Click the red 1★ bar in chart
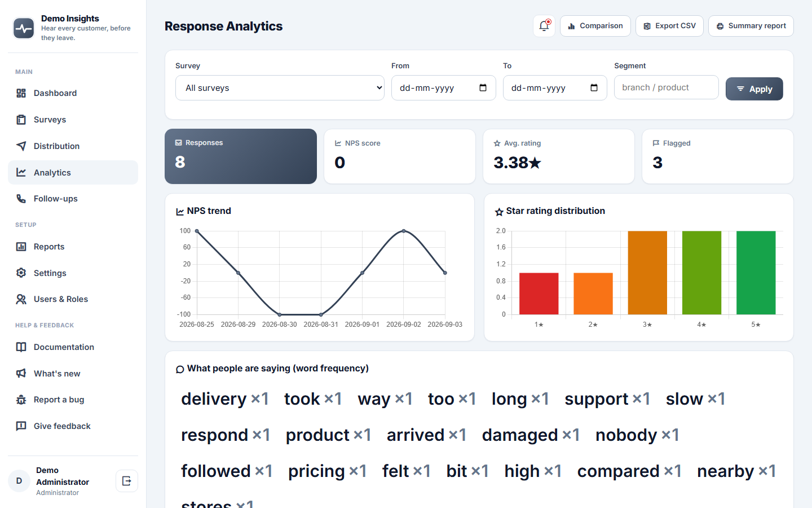This screenshot has height=508, width=812. (539, 294)
